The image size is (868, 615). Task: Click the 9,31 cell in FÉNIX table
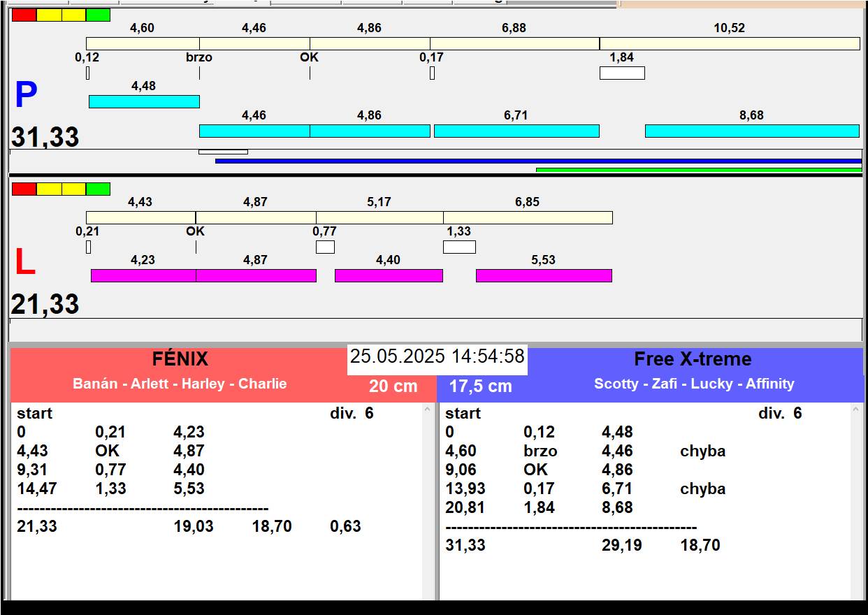32,470
